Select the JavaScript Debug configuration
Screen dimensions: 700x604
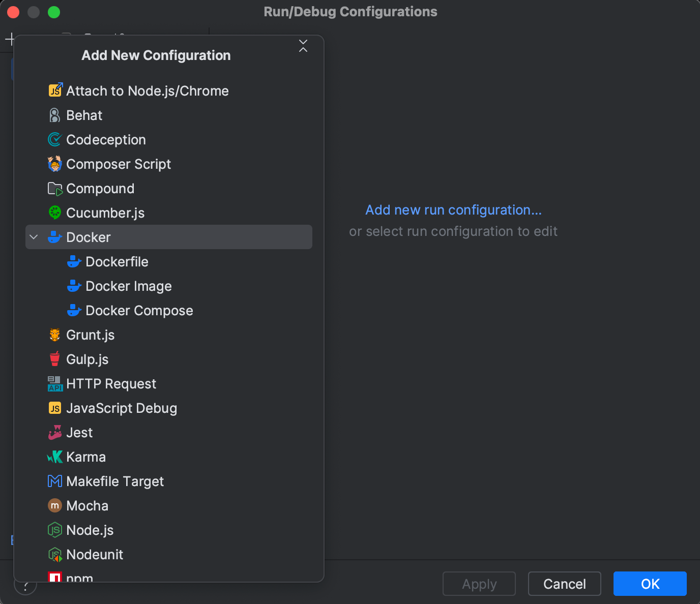pos(121,408)
